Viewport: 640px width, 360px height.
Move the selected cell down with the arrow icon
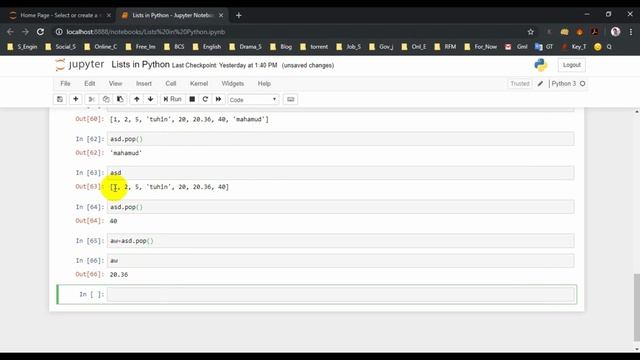tap(151, 99)
